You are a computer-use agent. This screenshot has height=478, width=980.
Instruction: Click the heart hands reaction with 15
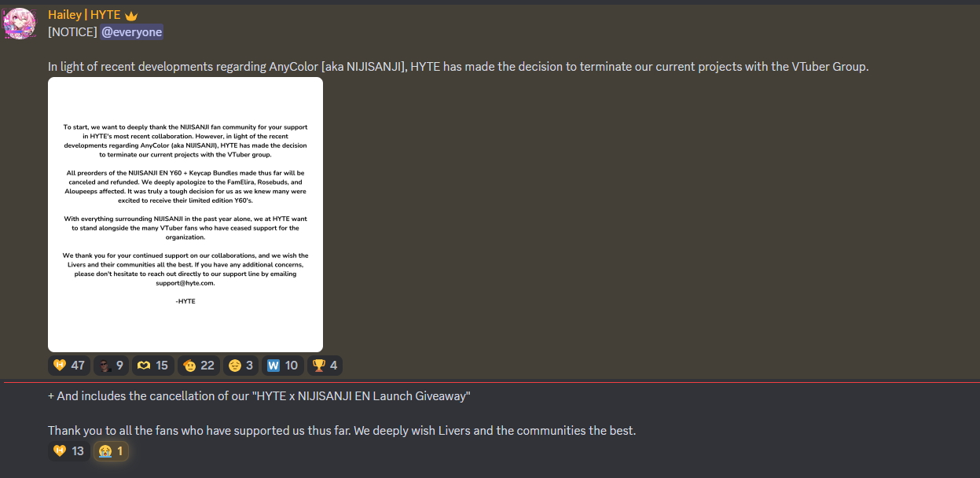(x=152, y=366)
